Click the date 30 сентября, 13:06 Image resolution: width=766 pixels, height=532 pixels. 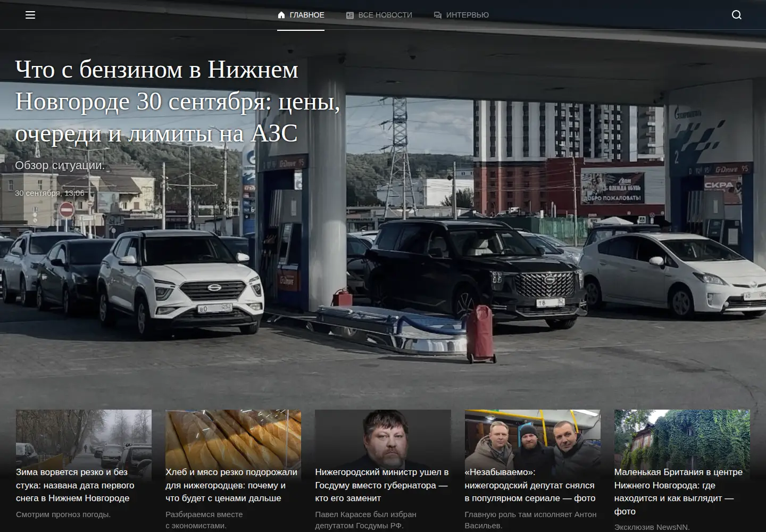[49, 193]
